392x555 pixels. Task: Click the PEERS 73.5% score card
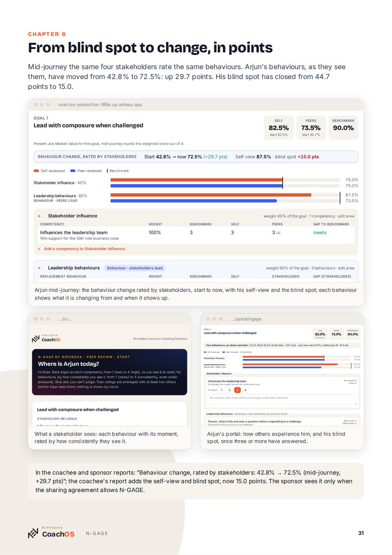pyautogui.click(x=311, y=128)
